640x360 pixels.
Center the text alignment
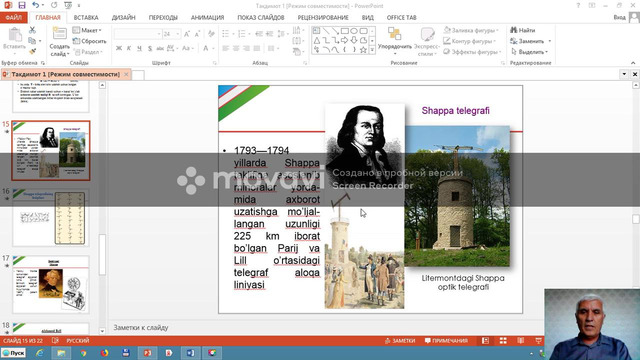(x=236, y=48)
